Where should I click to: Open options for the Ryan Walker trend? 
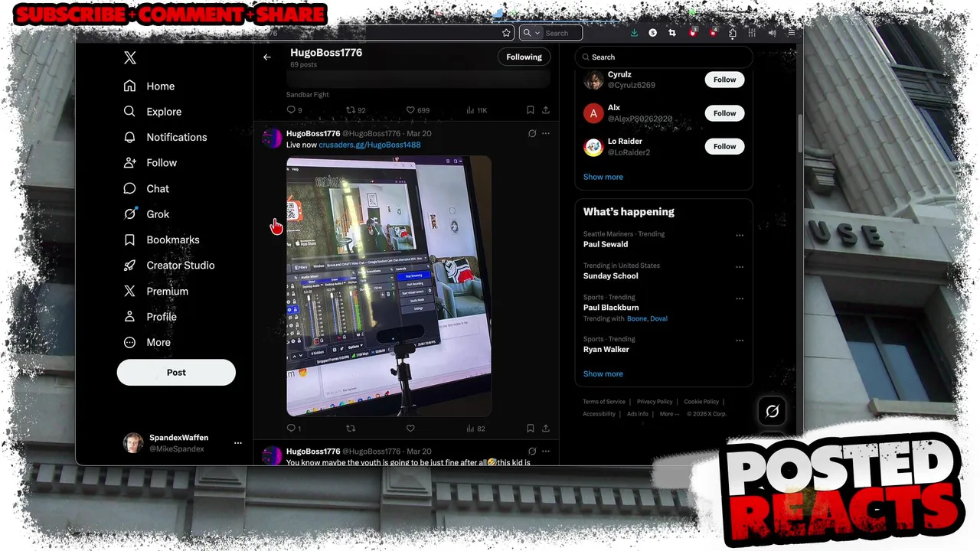[x=740, y=341]
